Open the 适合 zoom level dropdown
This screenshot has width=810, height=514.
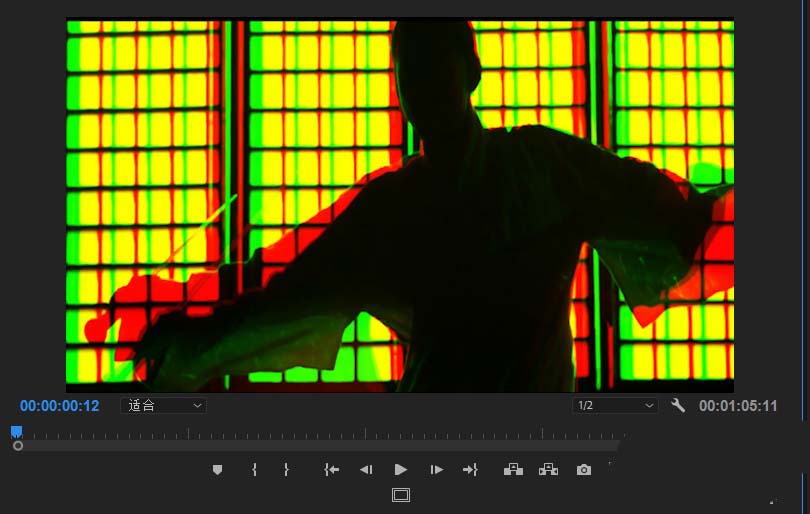coord(163,406)
